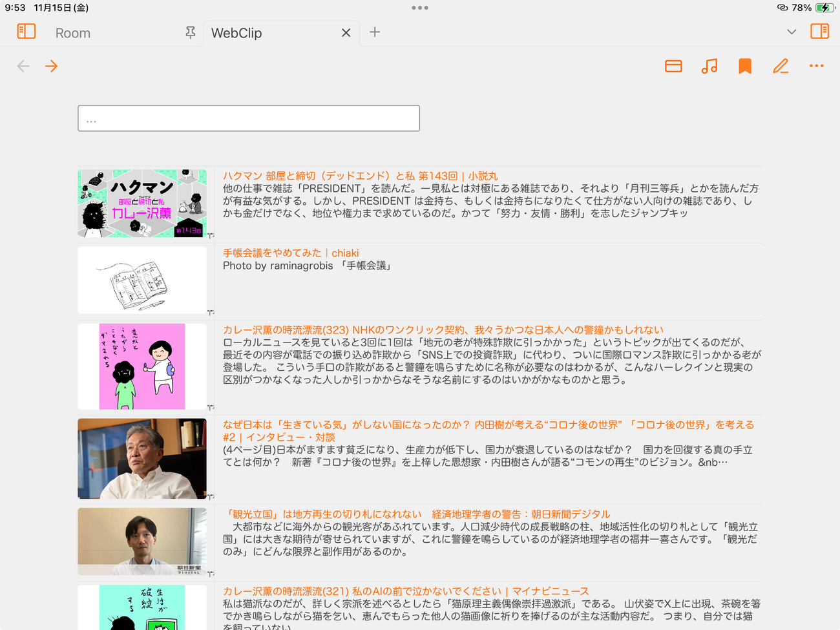Image resolution: width=840 pixels, height=630 pixels.
Task: Expand the tab list chevron
Action: [x=792, y=32]
